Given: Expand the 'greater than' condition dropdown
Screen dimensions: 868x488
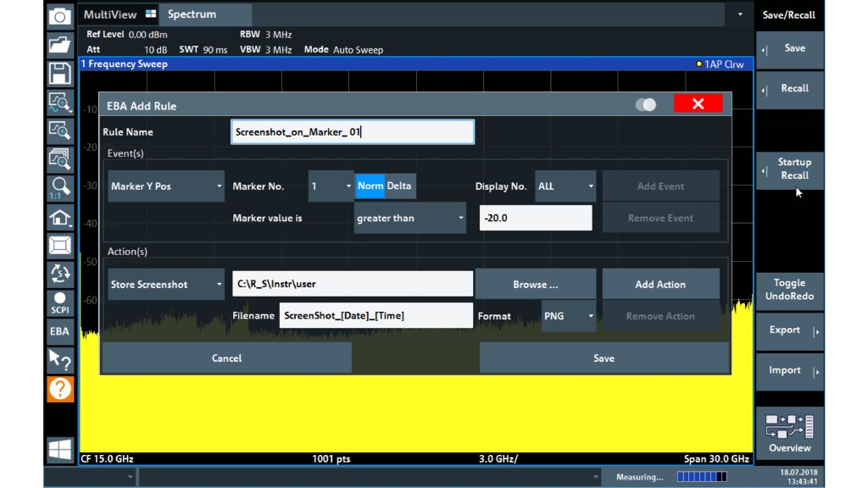Looking at the screenshot, I should click(x=410, y=218).
